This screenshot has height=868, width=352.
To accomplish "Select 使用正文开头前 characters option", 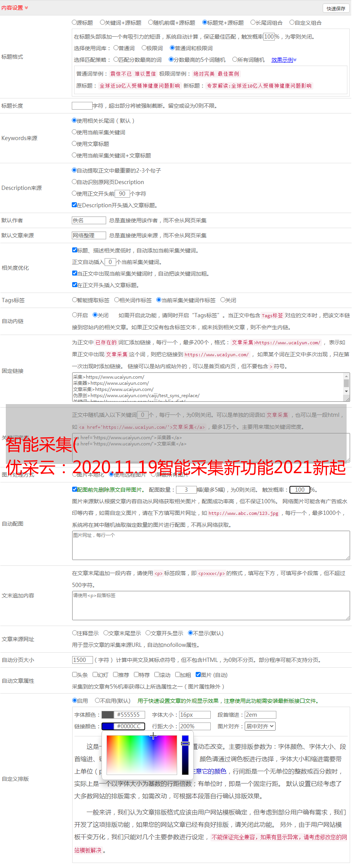I will (x=74, y=194).
